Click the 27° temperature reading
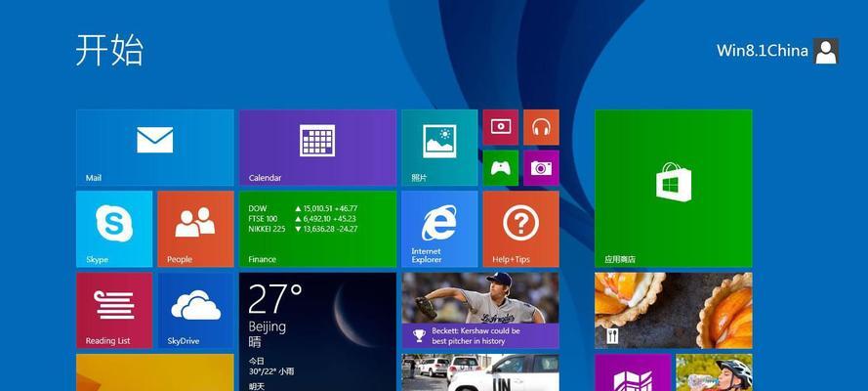This screenshot has width=868, height=391. 275,299
